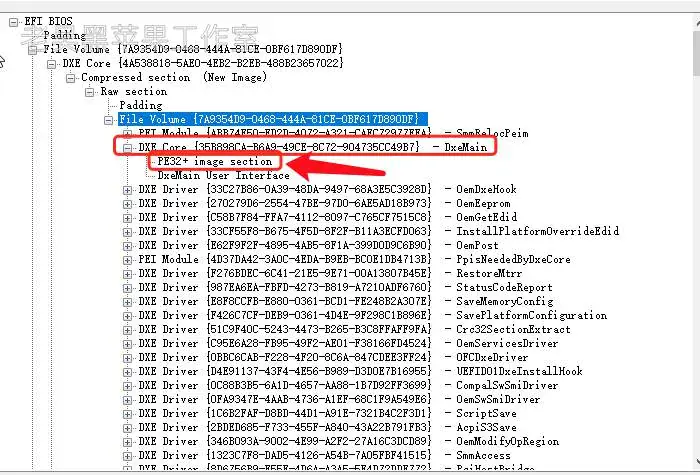This screenshot has height=475, width=700.
Task: Select the DxeMain User Interface item
Action: [223, 175]
